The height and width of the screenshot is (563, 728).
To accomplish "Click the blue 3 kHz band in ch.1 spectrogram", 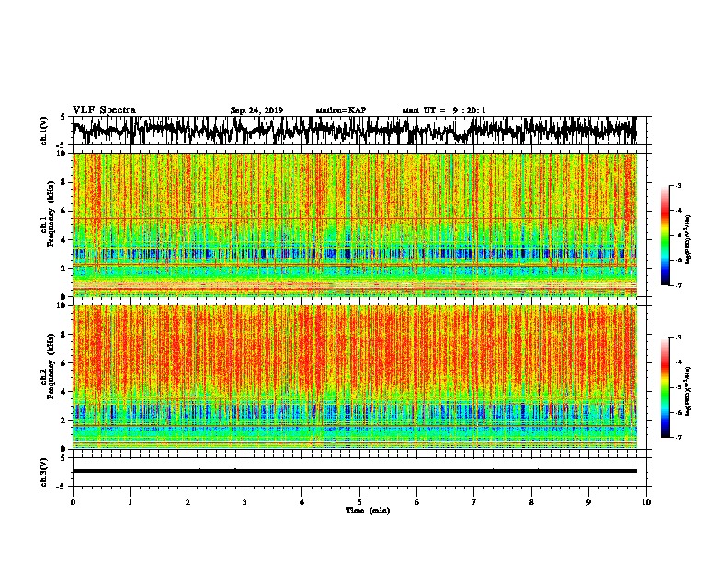I will tap(354, 254).
